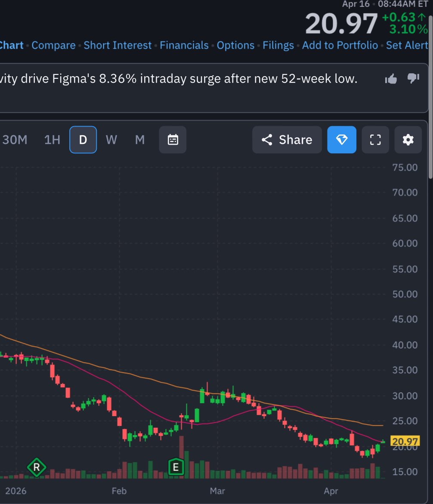433x504 pixels.
Task: Click the Chart link
Action: (x=12, y=45)
